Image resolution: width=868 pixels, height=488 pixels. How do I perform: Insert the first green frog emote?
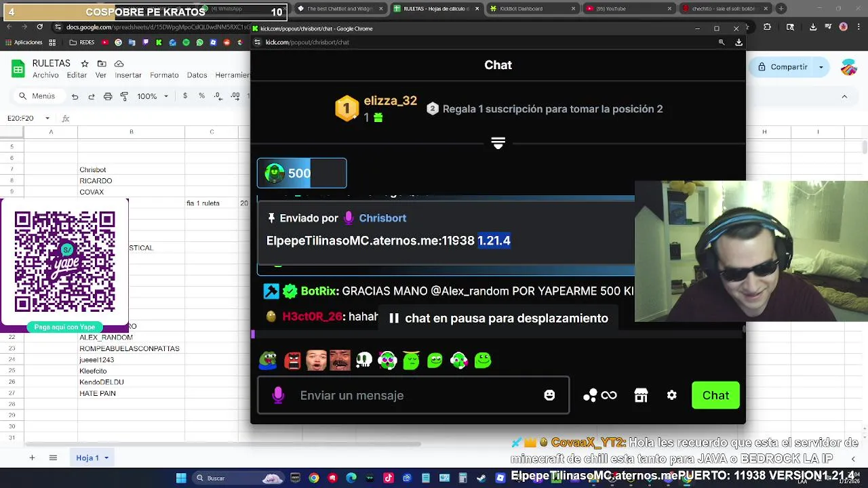pos(269,360)
